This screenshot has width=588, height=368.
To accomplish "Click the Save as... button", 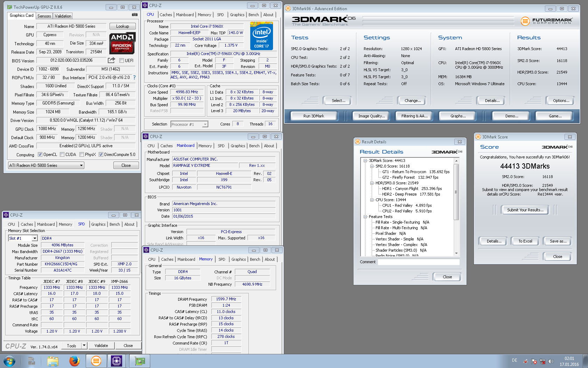I will coord(558,241).
